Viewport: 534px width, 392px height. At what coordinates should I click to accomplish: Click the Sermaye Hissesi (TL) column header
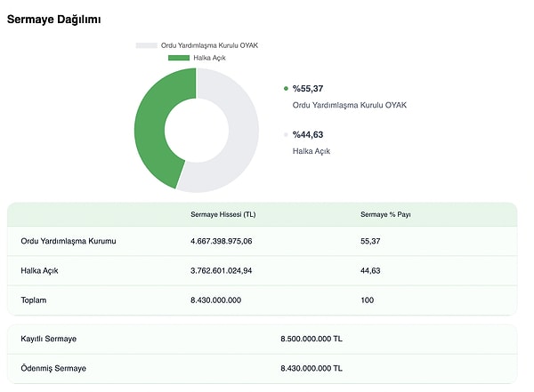click(223, 214)
